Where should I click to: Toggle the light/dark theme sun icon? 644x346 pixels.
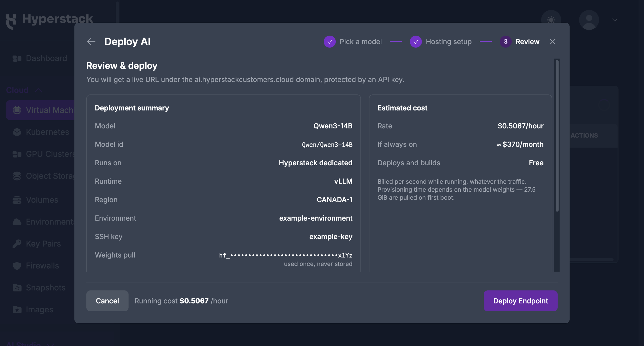click(551, 20)
